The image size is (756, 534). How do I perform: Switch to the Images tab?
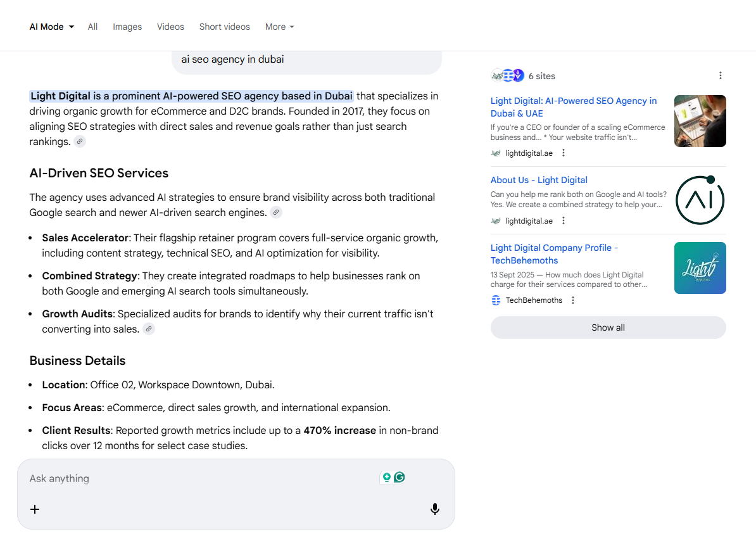(127, 27)
